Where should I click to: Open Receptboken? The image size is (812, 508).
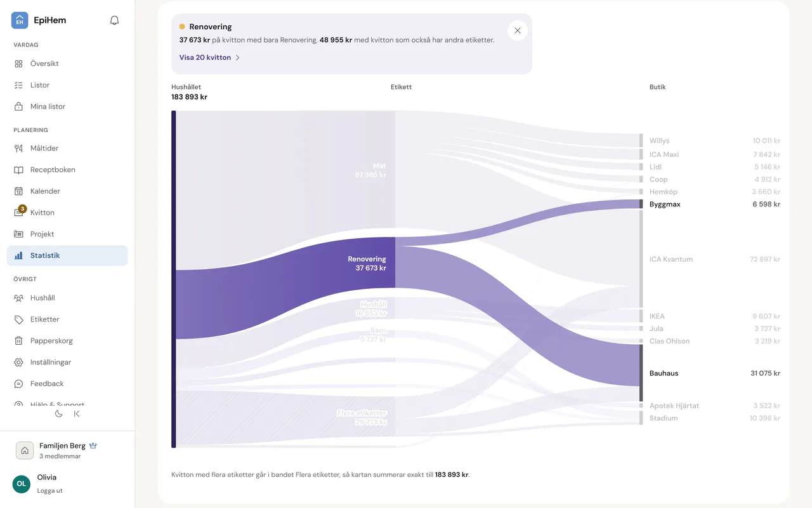pos(67,170)
